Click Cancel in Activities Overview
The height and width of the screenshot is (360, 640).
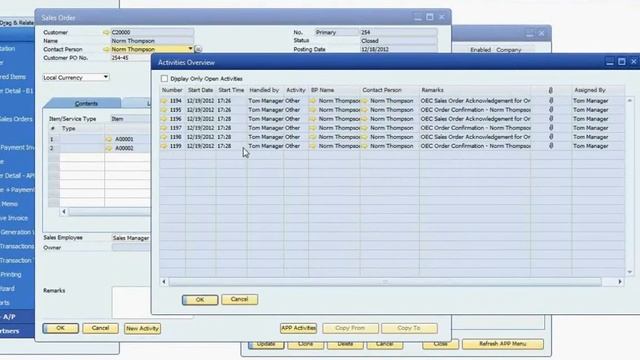239,300
